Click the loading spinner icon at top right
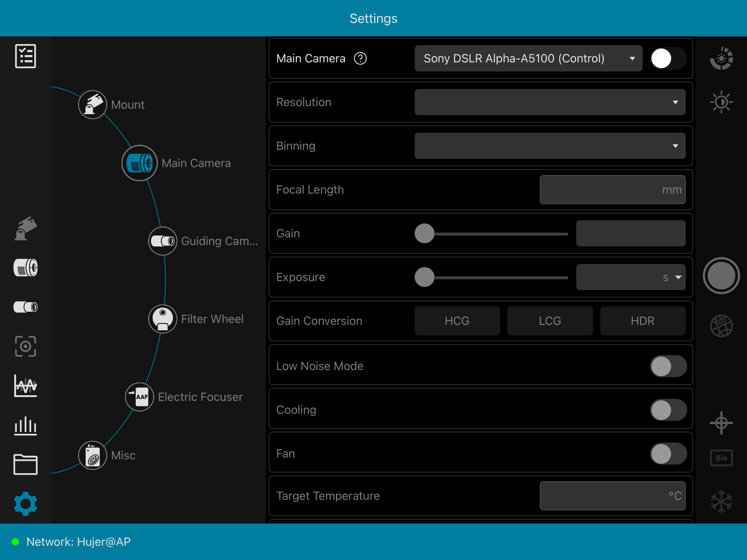The height and width of the screenshot is (560, 747). pos(721,58)
